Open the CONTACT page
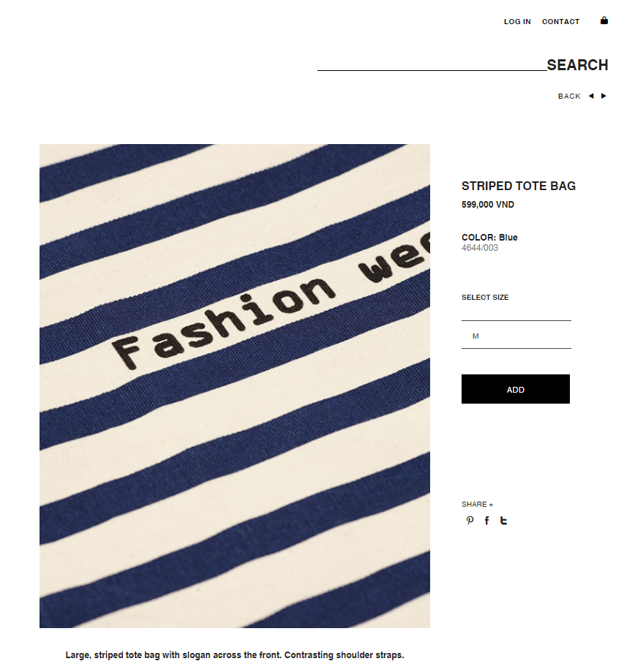 point(560,21)
